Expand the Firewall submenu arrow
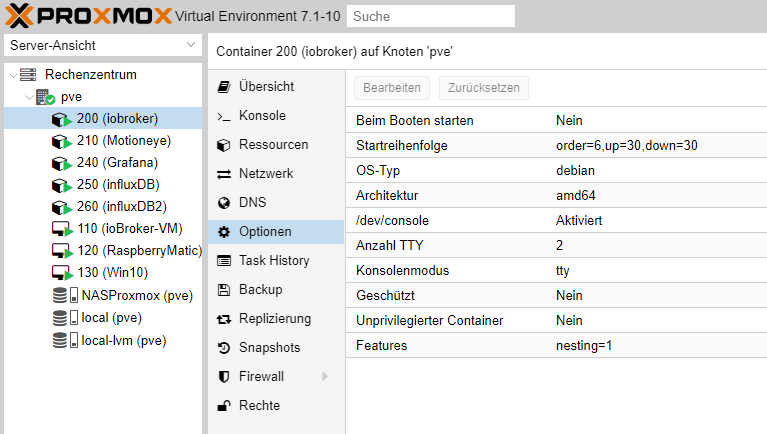Image resolution: width=767 pixels, height=434 pixels. (324, 377)
